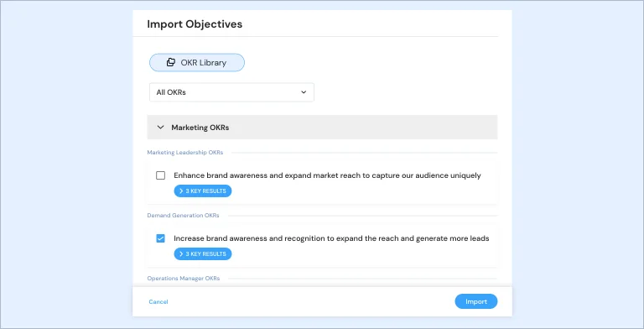Expand 3 Key Results under Increase brand awareness
644x329 pixels.
tap(203, 254)
